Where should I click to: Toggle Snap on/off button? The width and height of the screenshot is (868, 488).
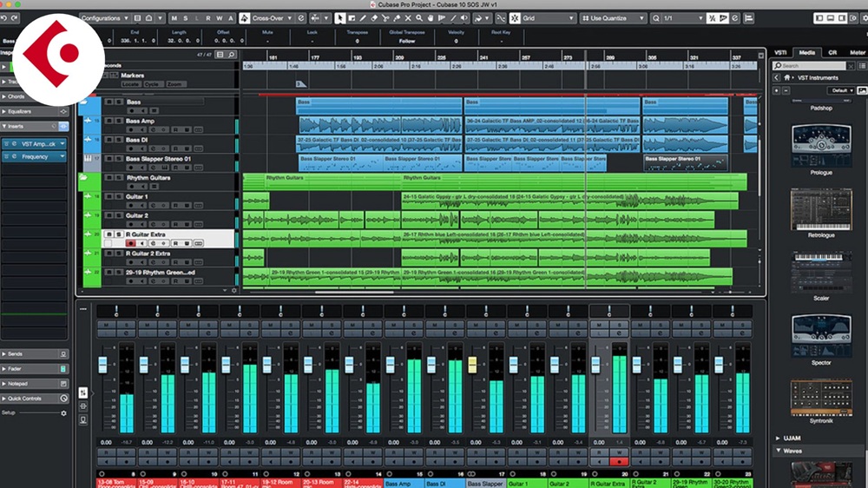point(515,18)
